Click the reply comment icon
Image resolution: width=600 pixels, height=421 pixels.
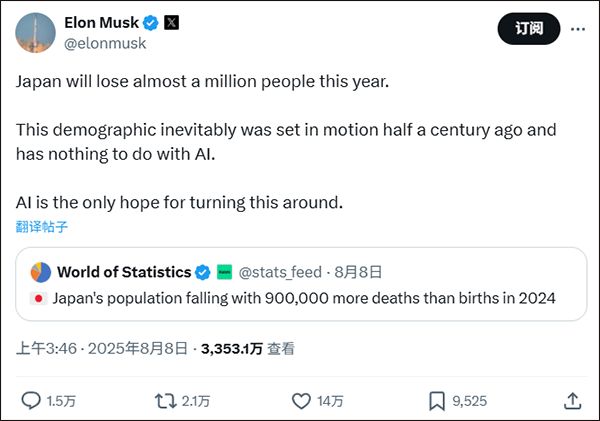tap(31, 401)
